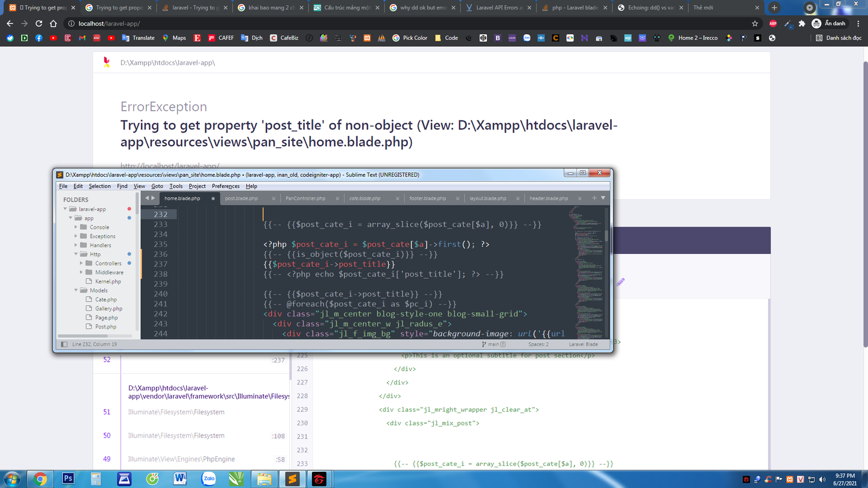The image size is (868, 488).
Task: Open the Chrome extensions puzzle icon
Action: point(802,24)
